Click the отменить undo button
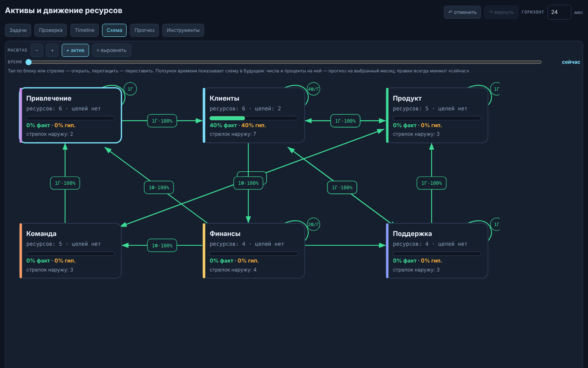The image size is (588, 368). coord(462,12)
